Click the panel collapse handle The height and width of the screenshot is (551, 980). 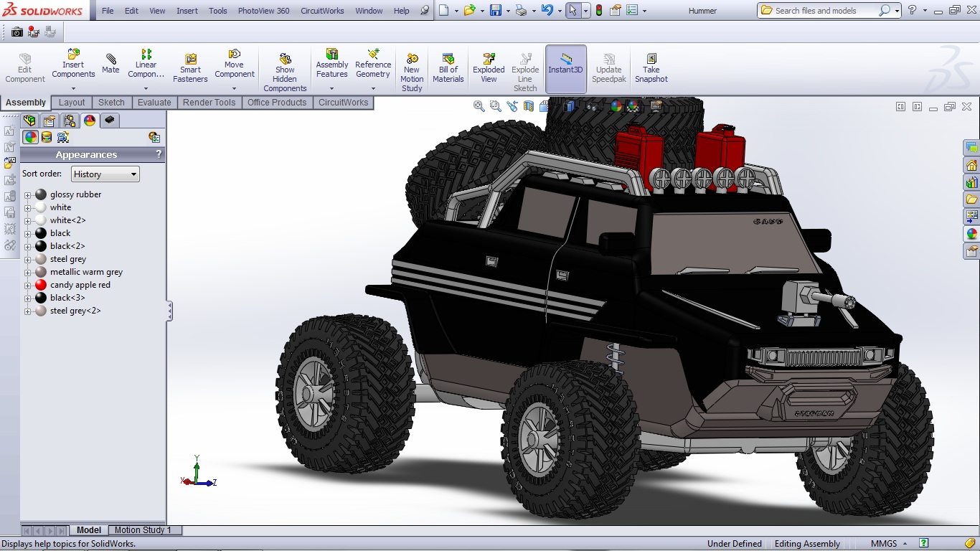tap(170, 311)
